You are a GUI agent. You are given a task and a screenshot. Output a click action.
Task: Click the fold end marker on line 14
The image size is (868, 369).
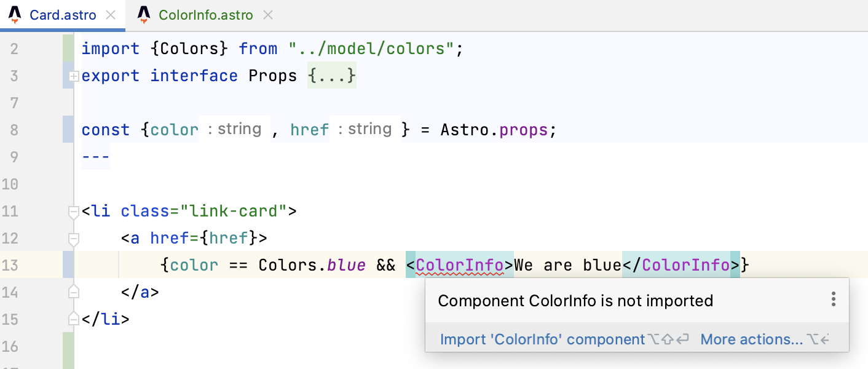[x=74, y=292]
